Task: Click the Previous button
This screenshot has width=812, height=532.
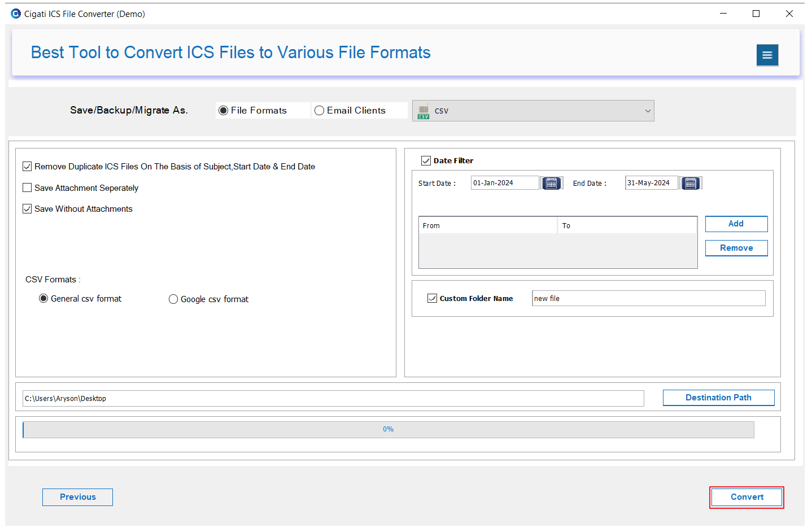Action: (77, 497)
